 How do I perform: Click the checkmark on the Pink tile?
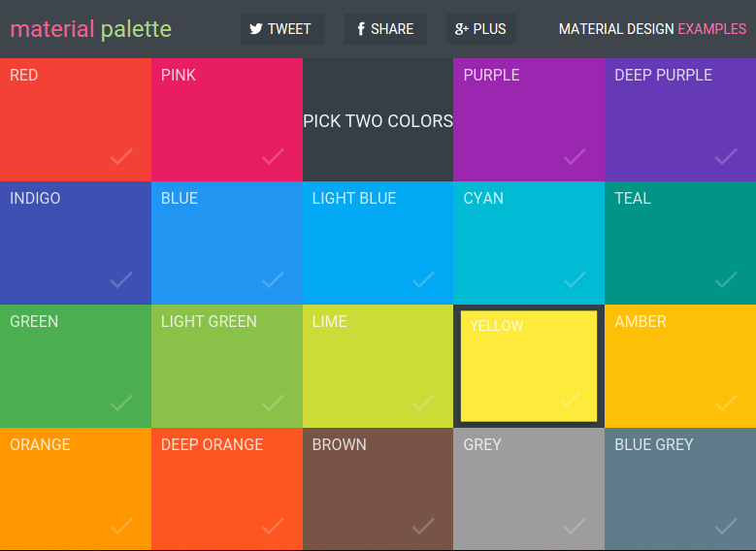pos(273,156)
